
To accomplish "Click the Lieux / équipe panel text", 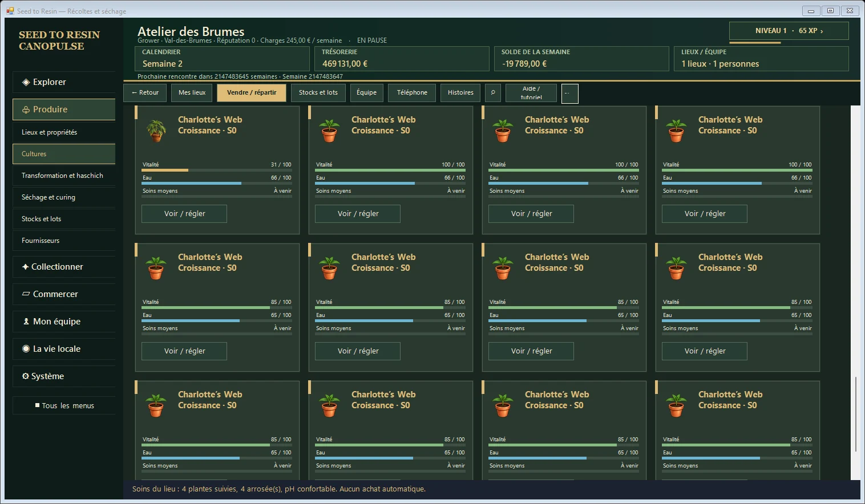I will (x=720, y=64).
